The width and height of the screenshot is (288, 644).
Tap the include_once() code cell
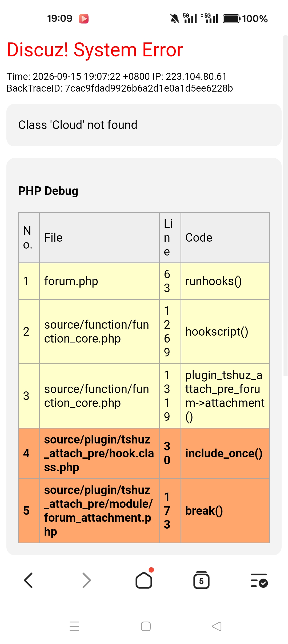(x=225, y=453)
